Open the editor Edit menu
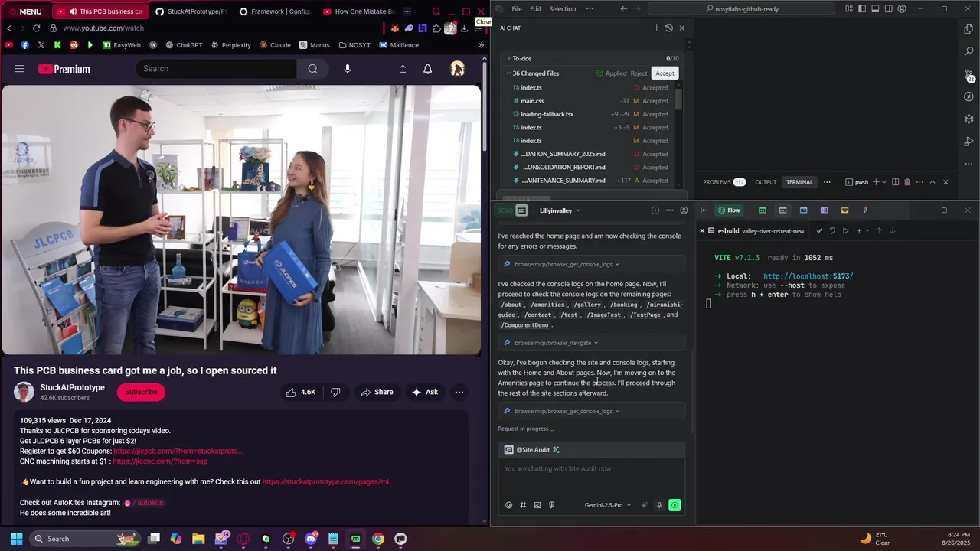Viewport: 980px width, 551px height. click(535, 9)
